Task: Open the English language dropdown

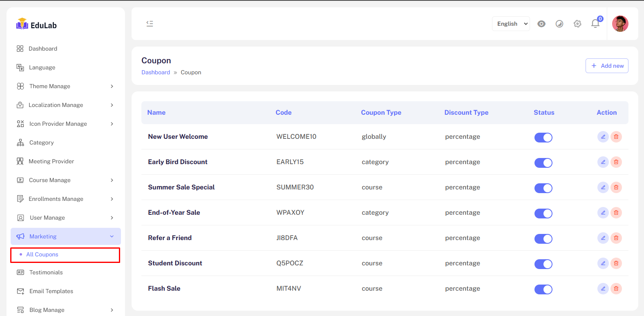Action: [x=511, y=24]
